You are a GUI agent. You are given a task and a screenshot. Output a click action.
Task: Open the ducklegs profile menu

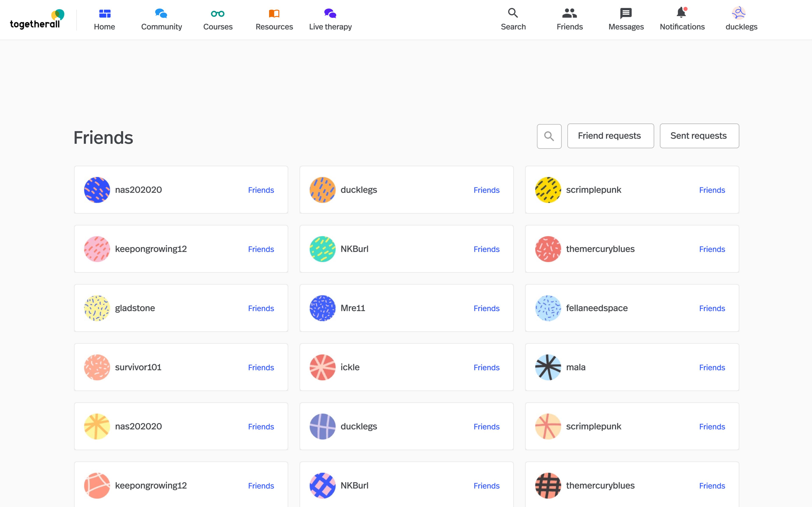coord(741,19)
